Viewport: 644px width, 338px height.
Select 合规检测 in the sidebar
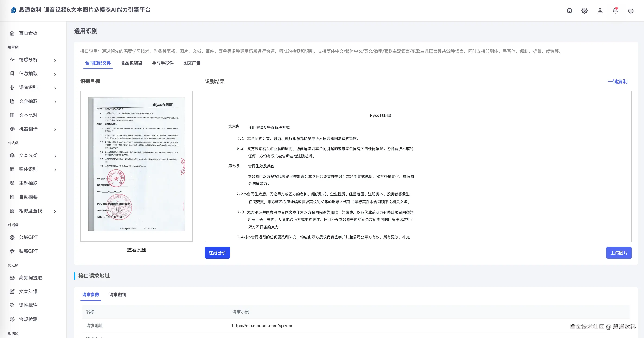pyautogui.click(x=28, y=319)
